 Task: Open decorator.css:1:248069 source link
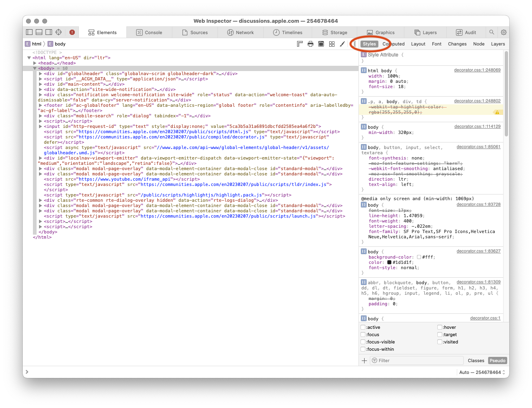click(x=477, y=70)
